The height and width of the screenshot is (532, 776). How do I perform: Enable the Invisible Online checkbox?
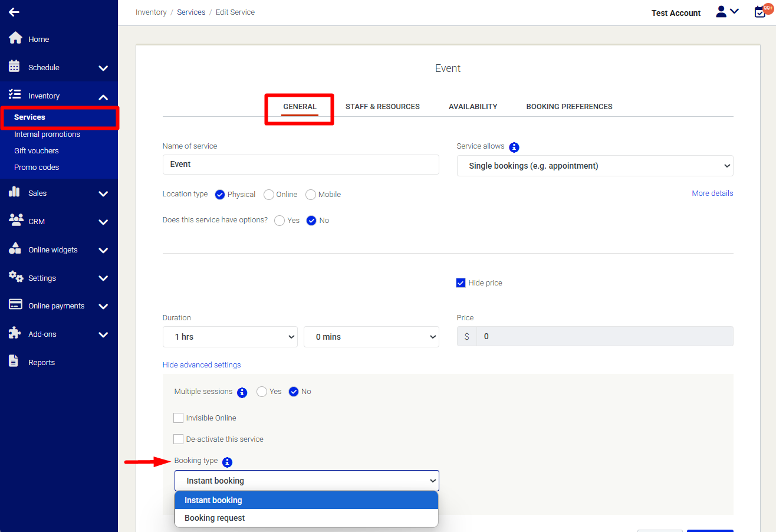(x=178, y=418)
